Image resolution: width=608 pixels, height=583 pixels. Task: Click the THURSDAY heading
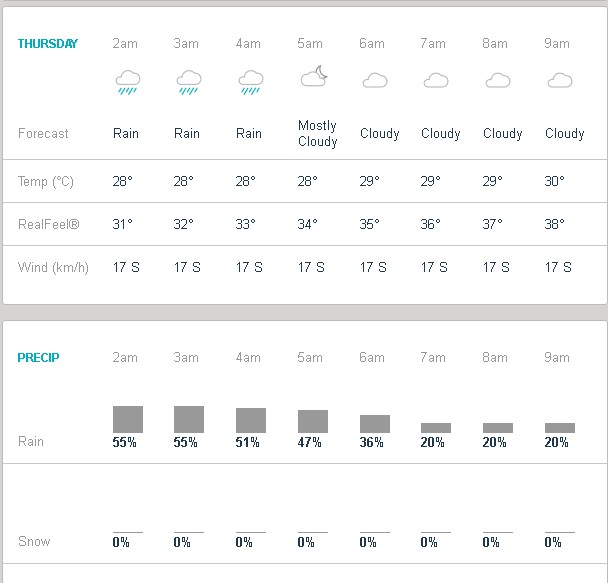48,43
